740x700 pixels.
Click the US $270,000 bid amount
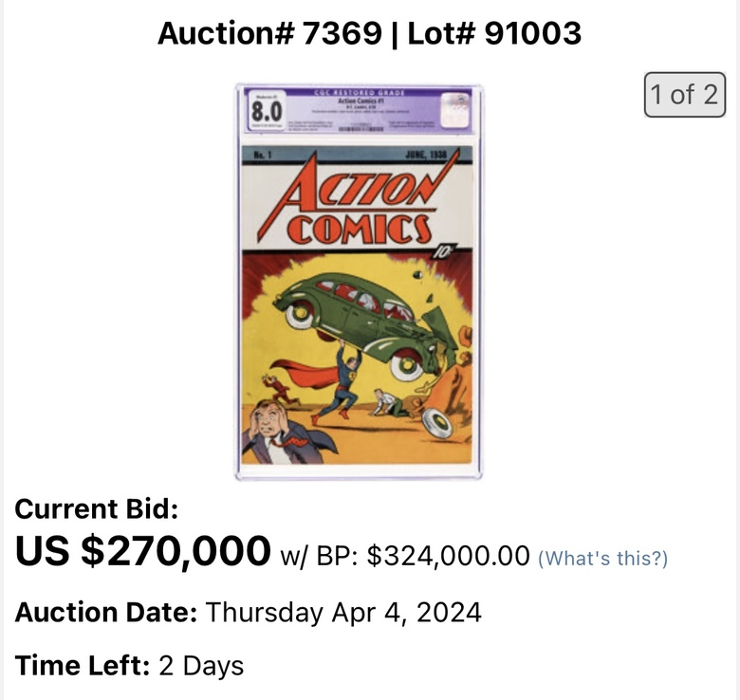143,551
